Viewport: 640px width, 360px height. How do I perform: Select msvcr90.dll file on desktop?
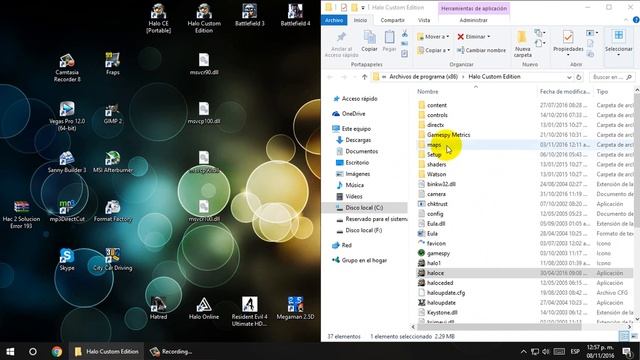(204, 64)
